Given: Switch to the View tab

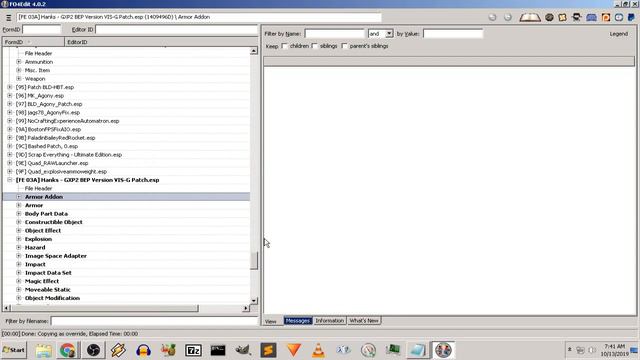Looking at the screenshot, I should pos(271,321).
